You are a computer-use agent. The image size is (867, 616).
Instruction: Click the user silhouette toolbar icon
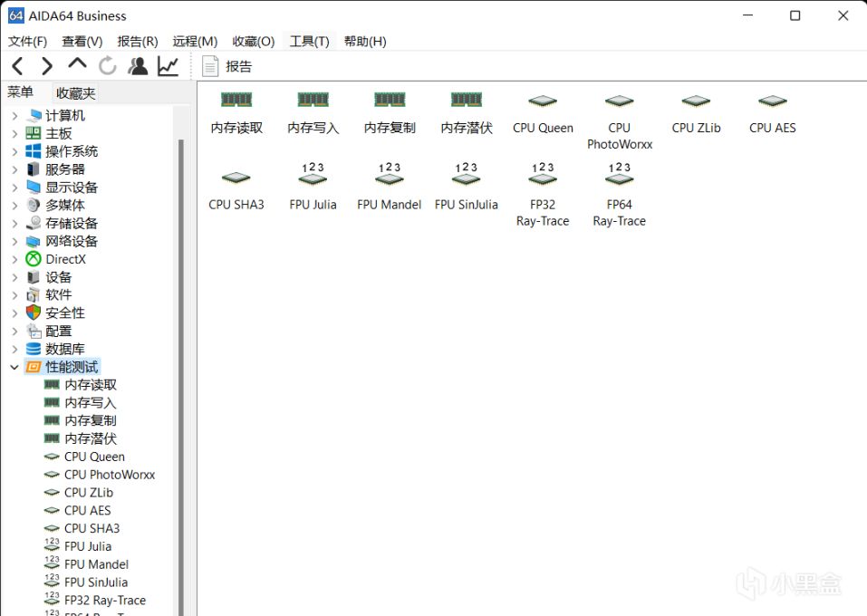pyautogui.click(x=138, y=66)
